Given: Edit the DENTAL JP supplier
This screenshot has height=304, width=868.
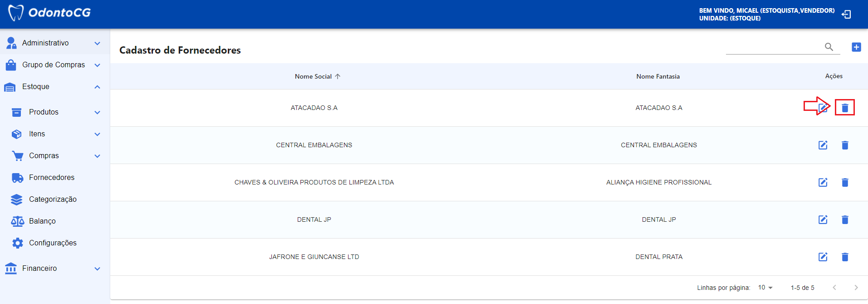Looking at the screenshot, I should click(x=823, y=219).
